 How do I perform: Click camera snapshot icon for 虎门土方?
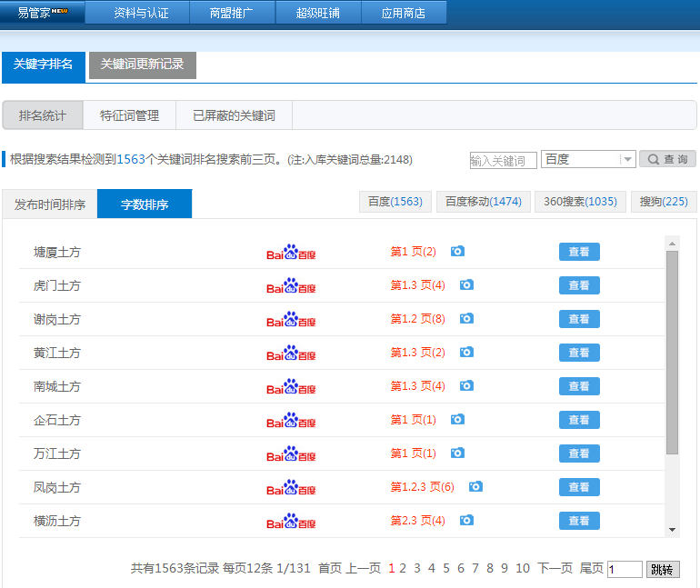coord(466,285)
